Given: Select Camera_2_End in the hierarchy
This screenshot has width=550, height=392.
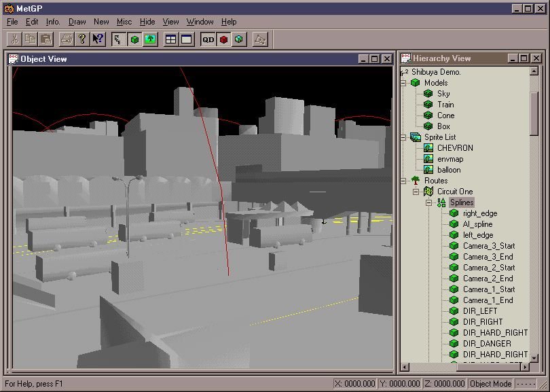Looking at the screenshot, I should (x=488, y=279).
